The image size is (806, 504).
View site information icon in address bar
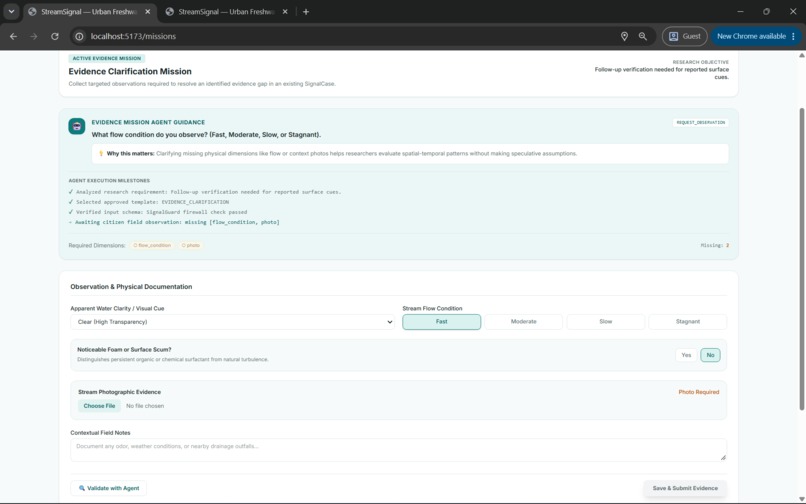[79, 37]
